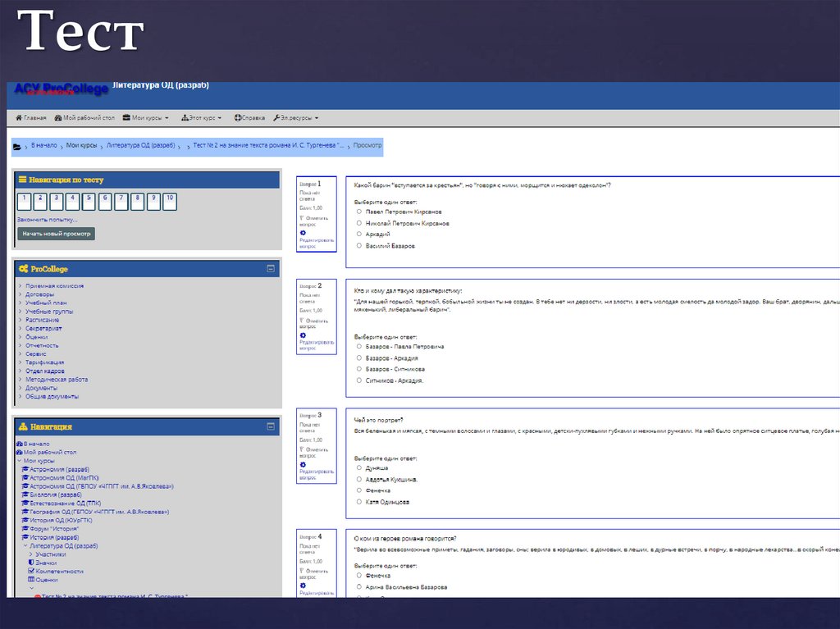Image resolution: width=840 pixels, height=629 pixels.
Task: Select answer Павел Петрович Кирсанов
Action: point(359,212)
